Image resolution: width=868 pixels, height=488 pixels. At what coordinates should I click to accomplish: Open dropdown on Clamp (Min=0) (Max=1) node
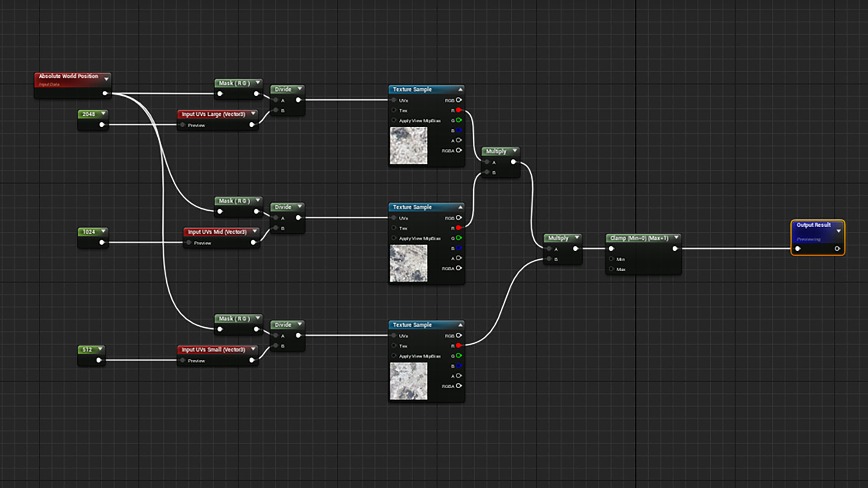pos(676,237)
